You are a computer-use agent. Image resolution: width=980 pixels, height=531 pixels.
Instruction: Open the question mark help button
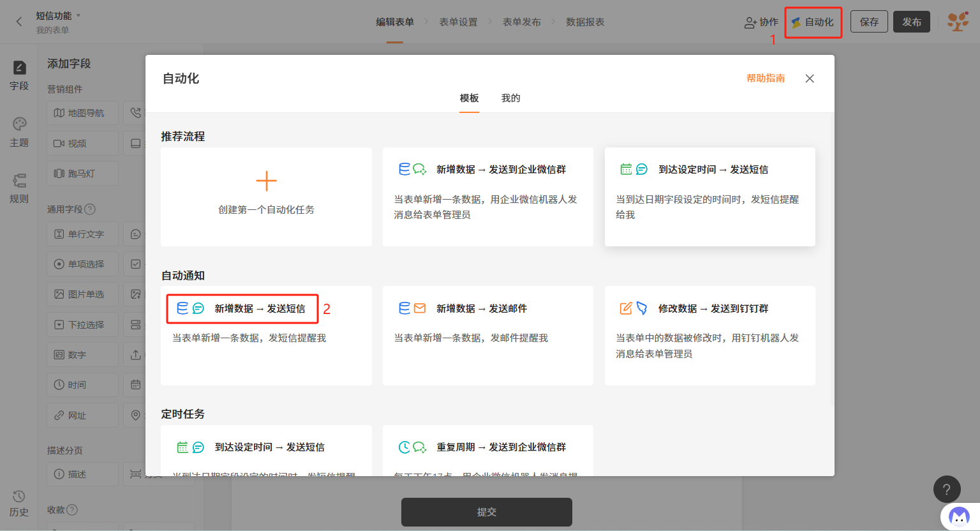click(947, 490)
